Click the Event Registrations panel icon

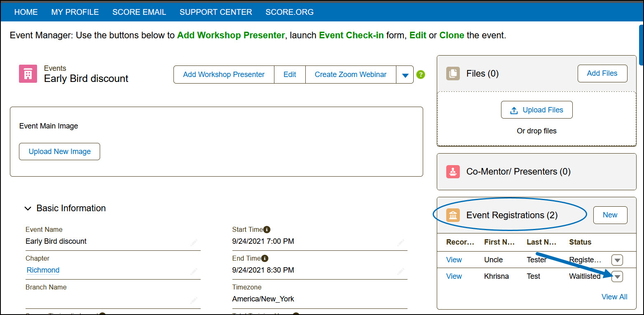click(453, 215)
